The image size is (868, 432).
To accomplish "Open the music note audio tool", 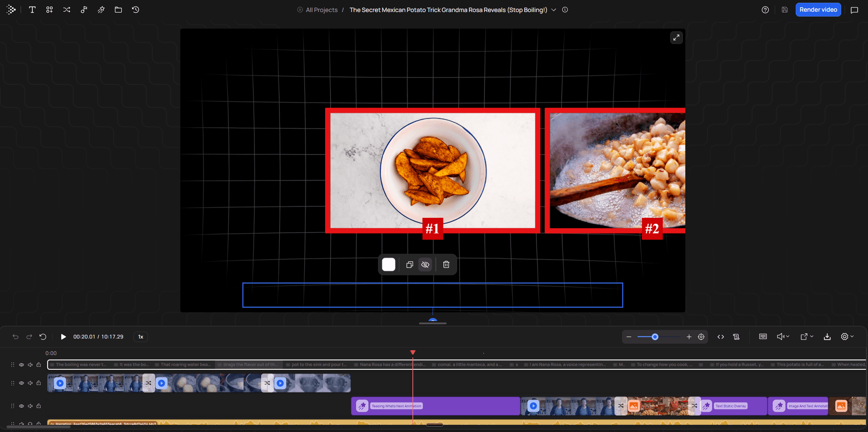I will pyautogui.click(x=84, y=10).
